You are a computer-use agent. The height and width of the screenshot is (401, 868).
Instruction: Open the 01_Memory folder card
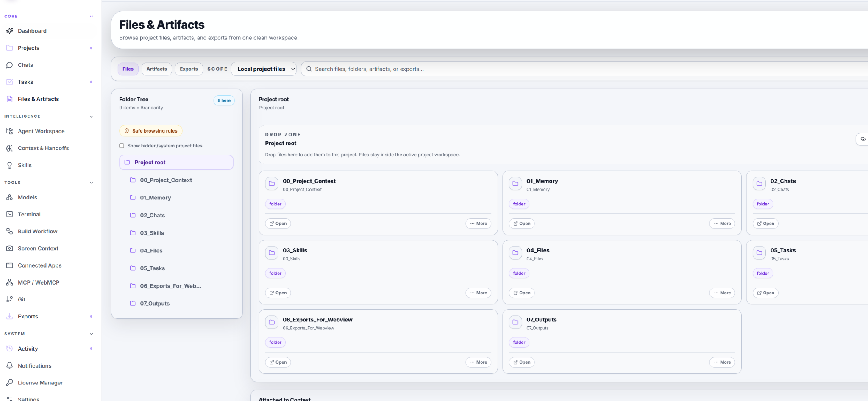point(522,224)
